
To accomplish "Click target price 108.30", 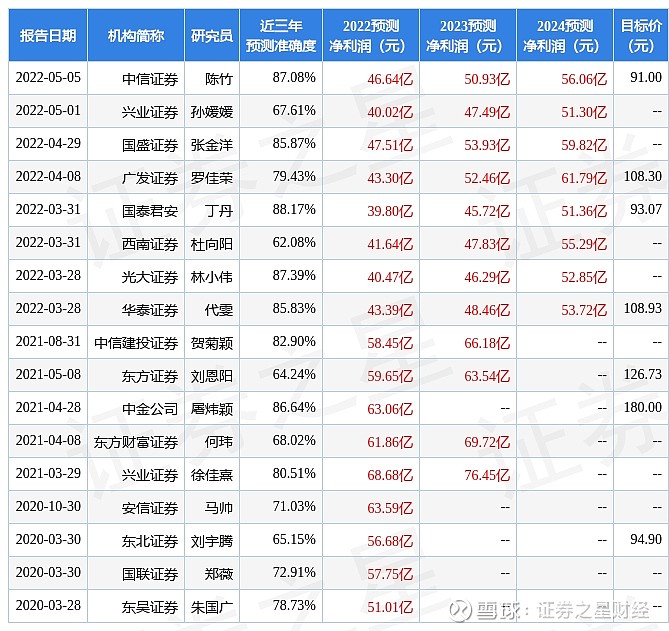I will point(643,177).
